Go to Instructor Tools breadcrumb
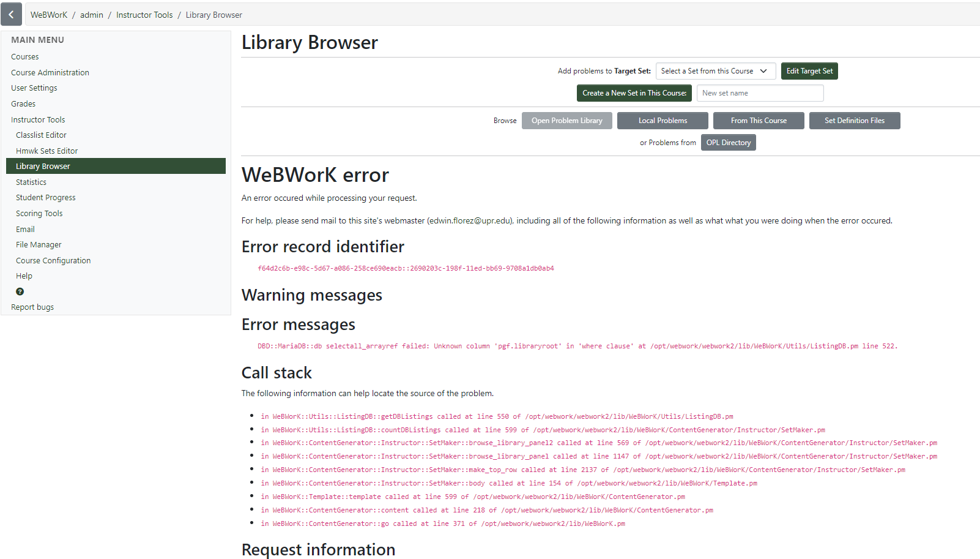Image resolution: width=980 pixels, height=559 pixels. (x=144, y=15)
